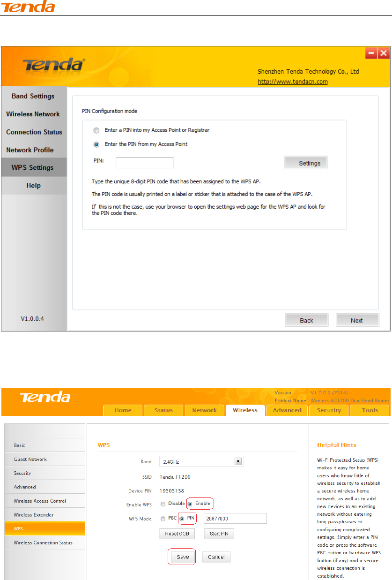Click the Start PIN button
Viewport: 392px width, 580px height.
[x=219, y=534]
